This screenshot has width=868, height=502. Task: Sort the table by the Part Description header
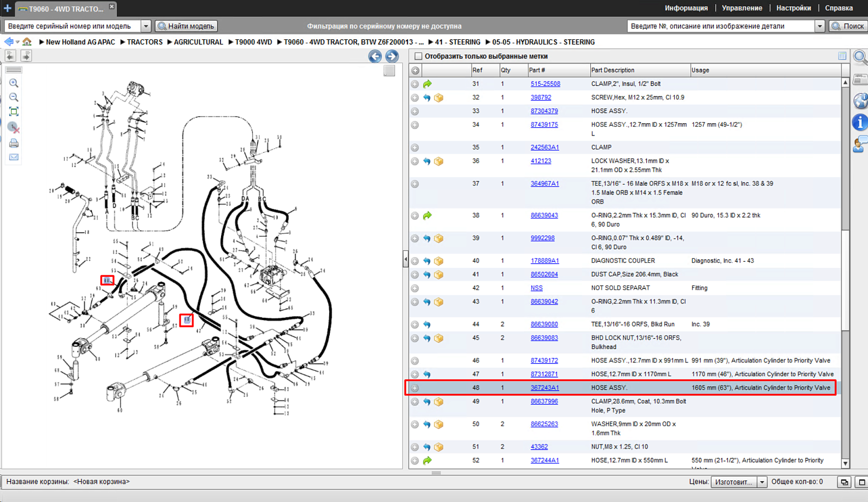pos(639,71)
